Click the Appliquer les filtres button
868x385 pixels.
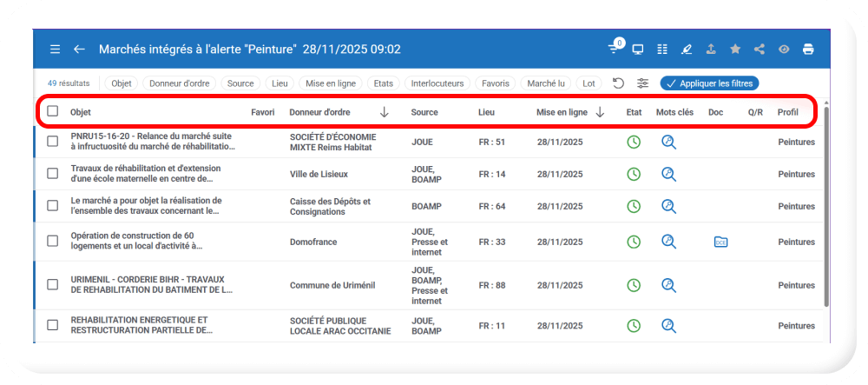[x=709, y=83]
